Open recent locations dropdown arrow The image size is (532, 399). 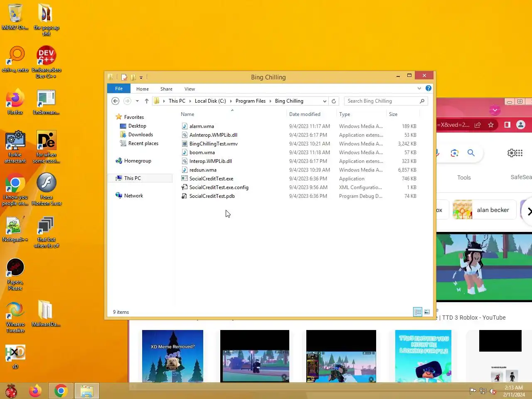coord(137,101)
